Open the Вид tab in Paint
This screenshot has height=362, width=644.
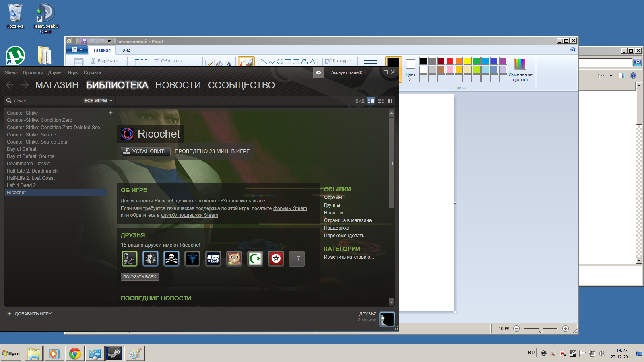pyautogui.click(x=126, y=50)
